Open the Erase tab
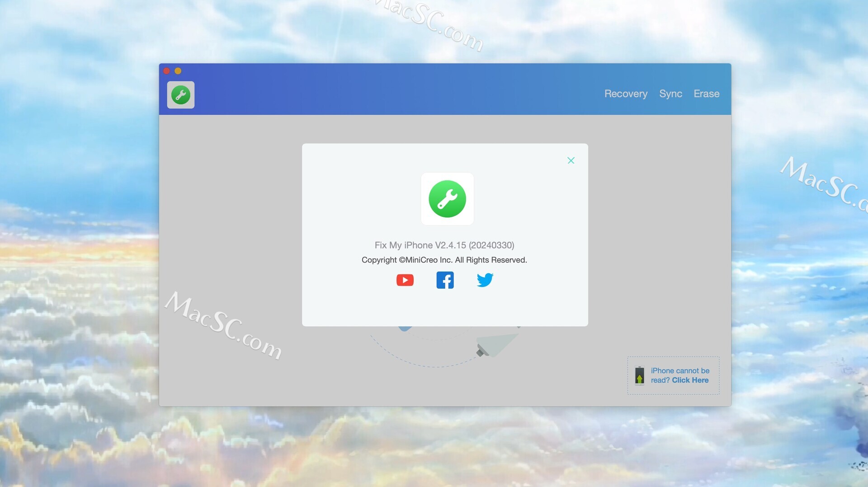Screen dimensions: 868x487 [x=707, y=94]
